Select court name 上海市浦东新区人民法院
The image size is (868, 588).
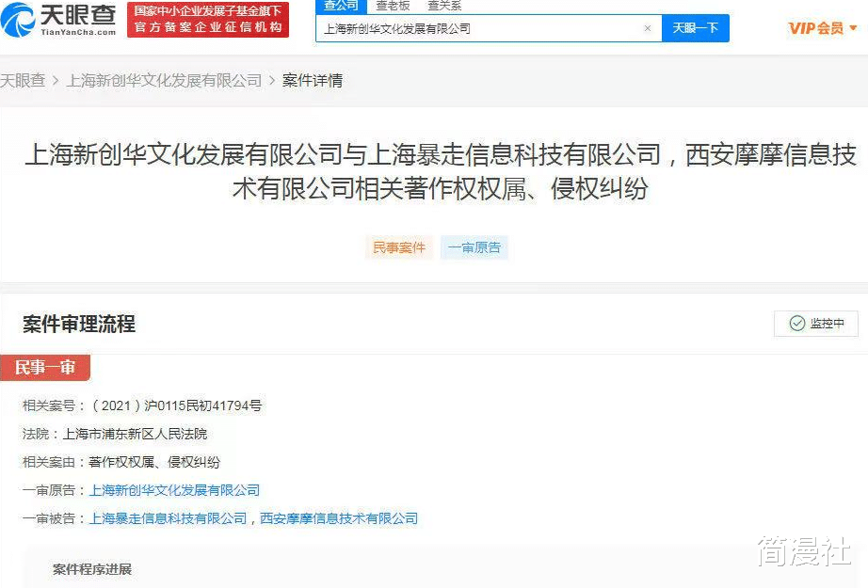(135, 434)
